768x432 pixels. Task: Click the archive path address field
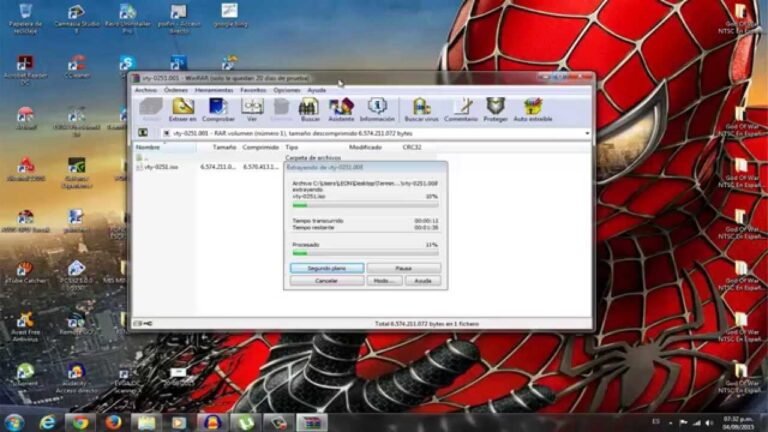pyautogui.click(x=375, y=133)
